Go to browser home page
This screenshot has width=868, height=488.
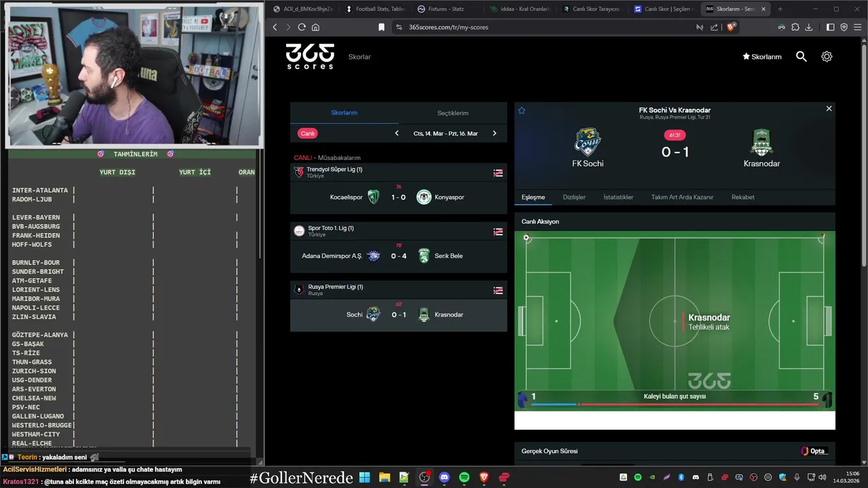point(315,27)
